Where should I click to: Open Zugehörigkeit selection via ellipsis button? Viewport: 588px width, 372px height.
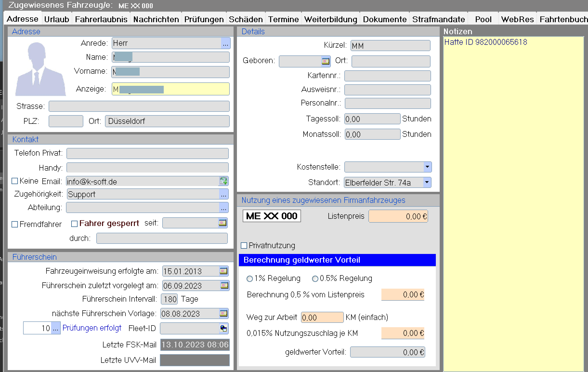[223, 194]
